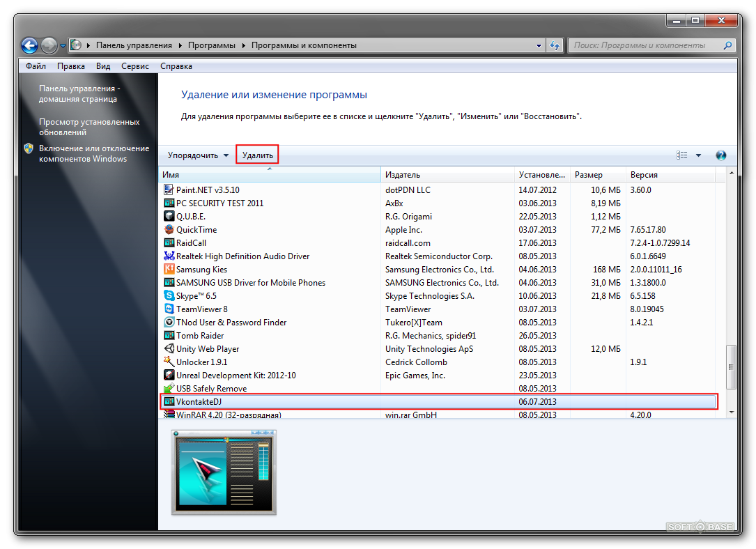Open Просмотр установленных обновлений link
756x549 pixels.
pos(89,127)
